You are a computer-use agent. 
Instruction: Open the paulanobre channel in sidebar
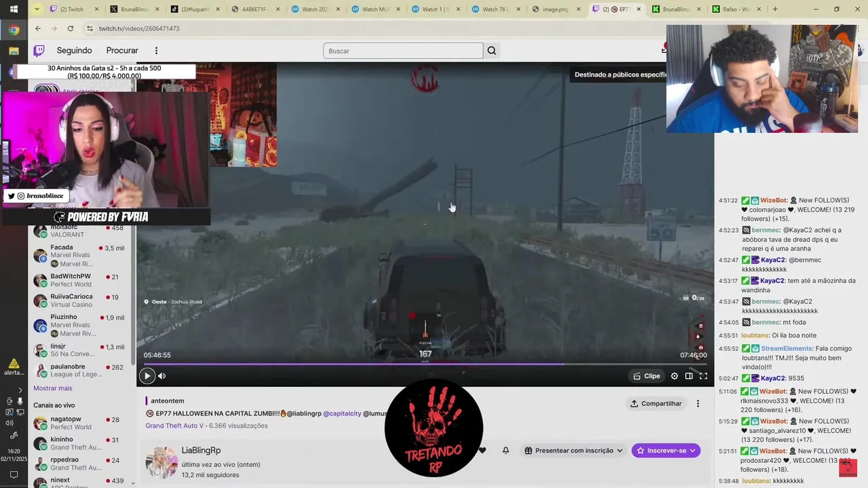[81, 371]
